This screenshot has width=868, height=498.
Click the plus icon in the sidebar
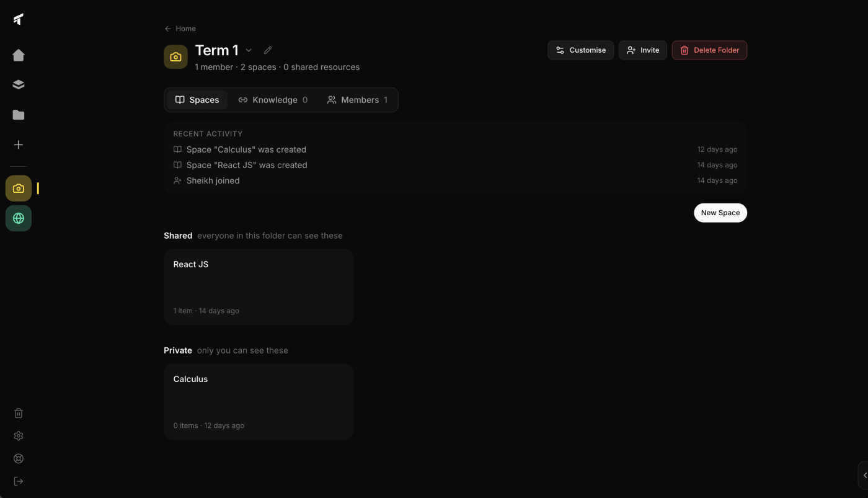(19, 145)
